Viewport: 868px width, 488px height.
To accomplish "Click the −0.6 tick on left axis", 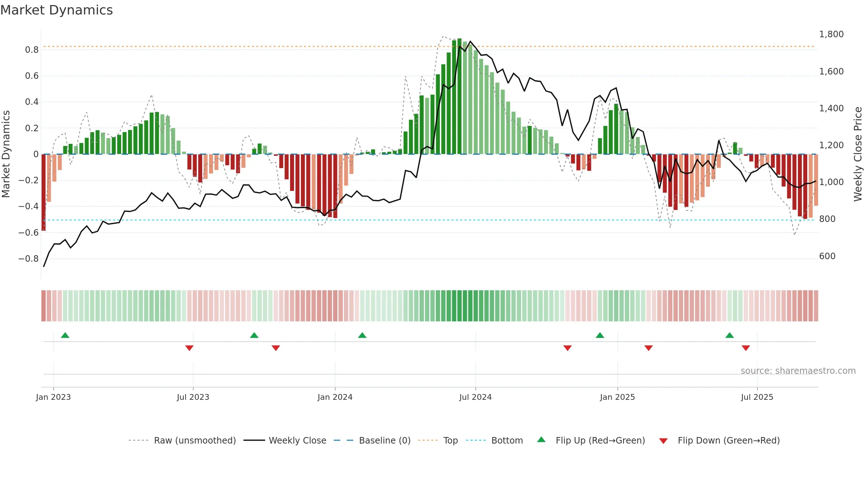I will pyautogui.click(x=29, y=233).
